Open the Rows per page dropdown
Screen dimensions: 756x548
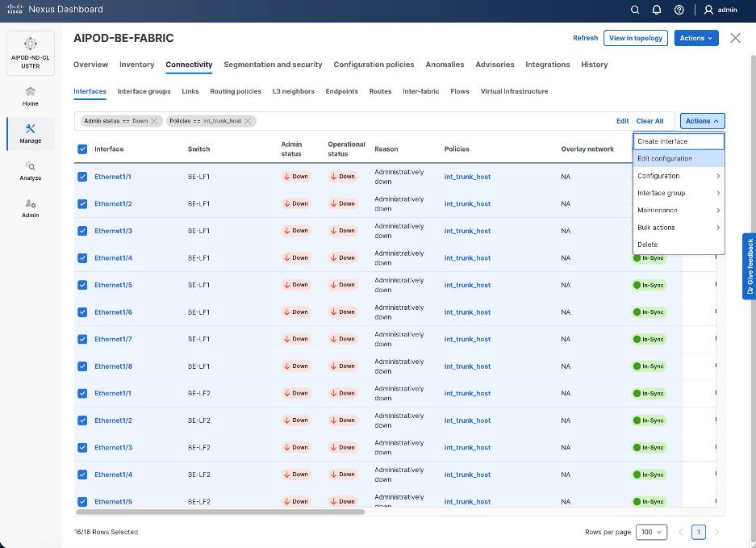[650, 532]
